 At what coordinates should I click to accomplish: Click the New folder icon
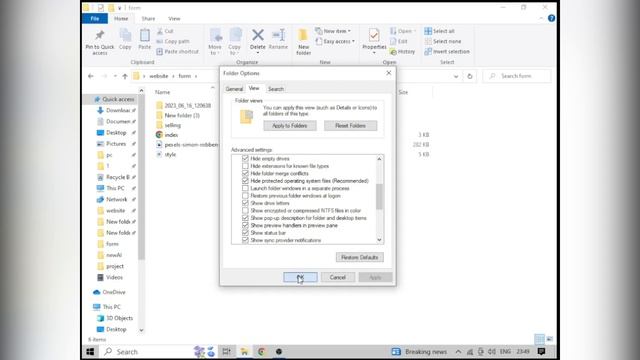pyautogui.click(x=303, y=36)
